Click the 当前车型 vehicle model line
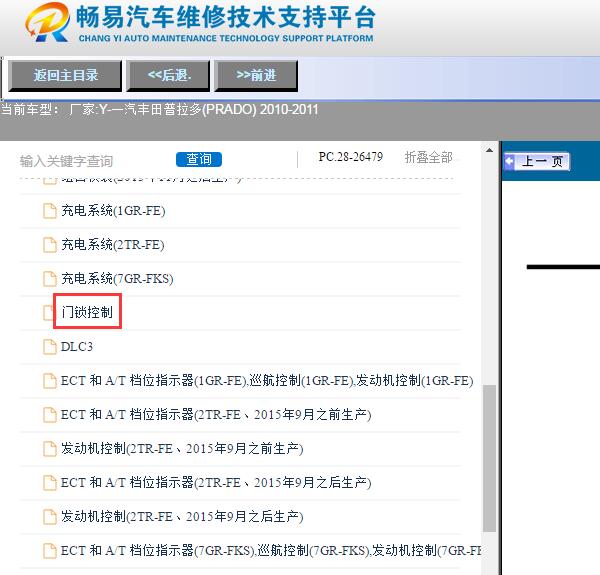Screen dimensions: 600x575 tap(160, 110)
